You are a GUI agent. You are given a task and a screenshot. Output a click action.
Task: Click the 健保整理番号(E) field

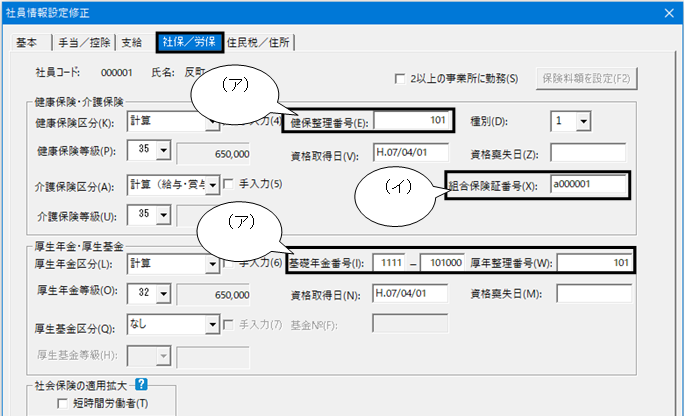pyautogui.click(x=411, y=121)
